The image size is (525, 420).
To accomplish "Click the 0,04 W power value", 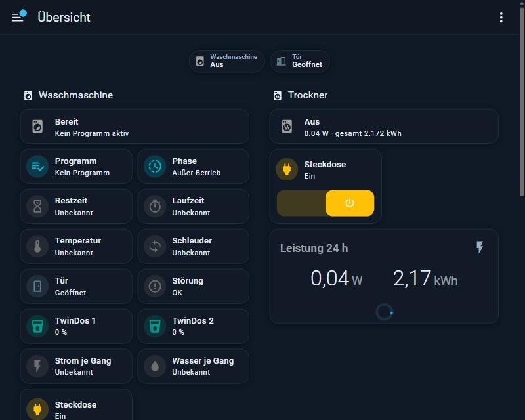I will [337, 279].
